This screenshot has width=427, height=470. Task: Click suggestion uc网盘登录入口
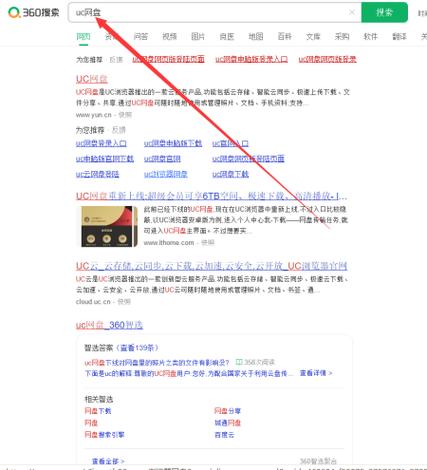pyautogui.click(x=101, y=143)
